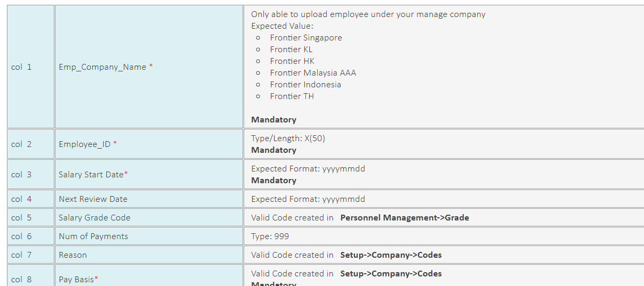644x286 pixels.
Task: Click the col 1 index cell
Action: pos(30,67)
